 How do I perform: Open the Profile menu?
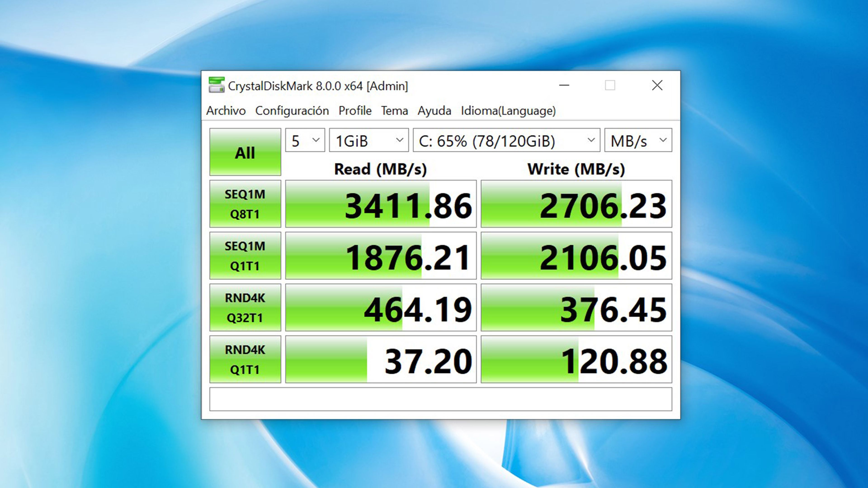[355, 111]
